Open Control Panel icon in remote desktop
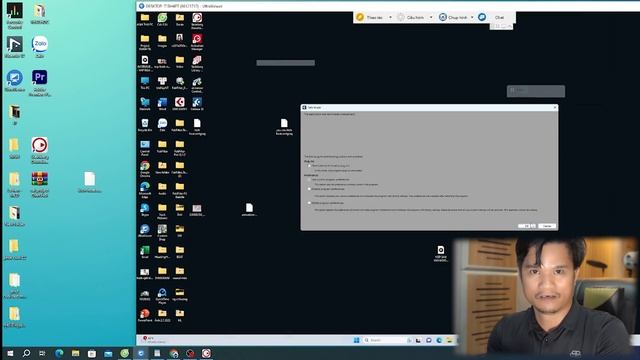 pyautogui.click(x=145, y=144)
